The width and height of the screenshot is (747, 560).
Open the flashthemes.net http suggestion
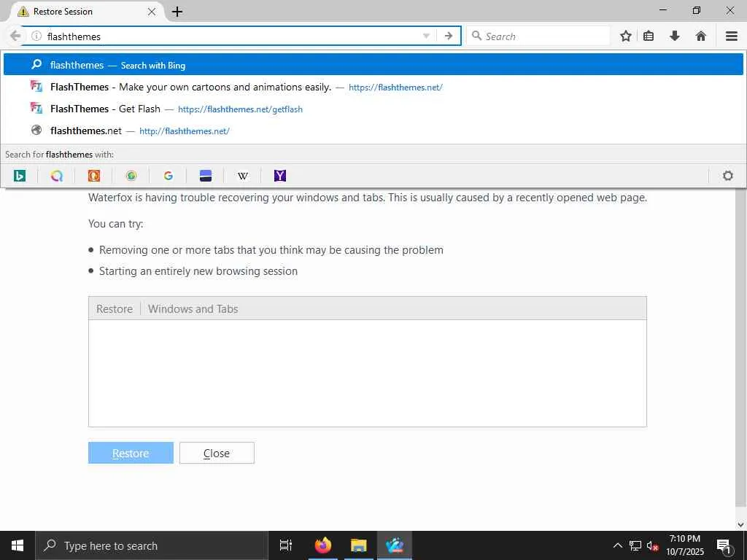(373, 131)
